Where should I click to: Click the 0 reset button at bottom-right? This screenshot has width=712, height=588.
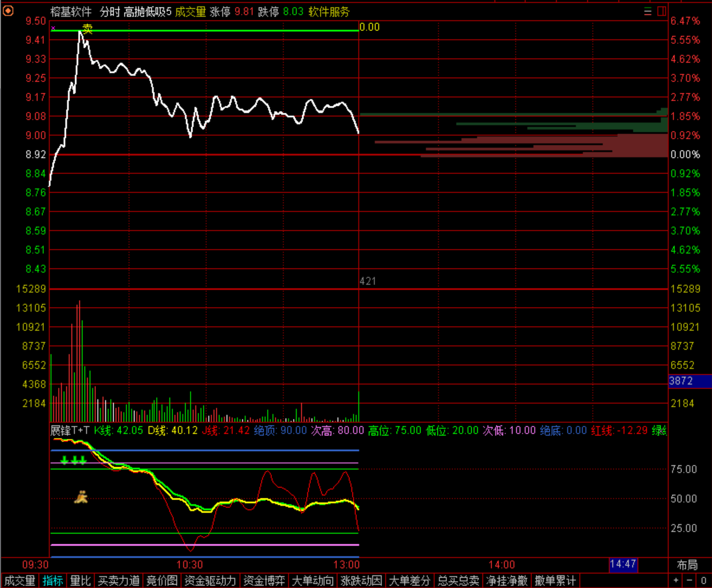coord(703,580)
